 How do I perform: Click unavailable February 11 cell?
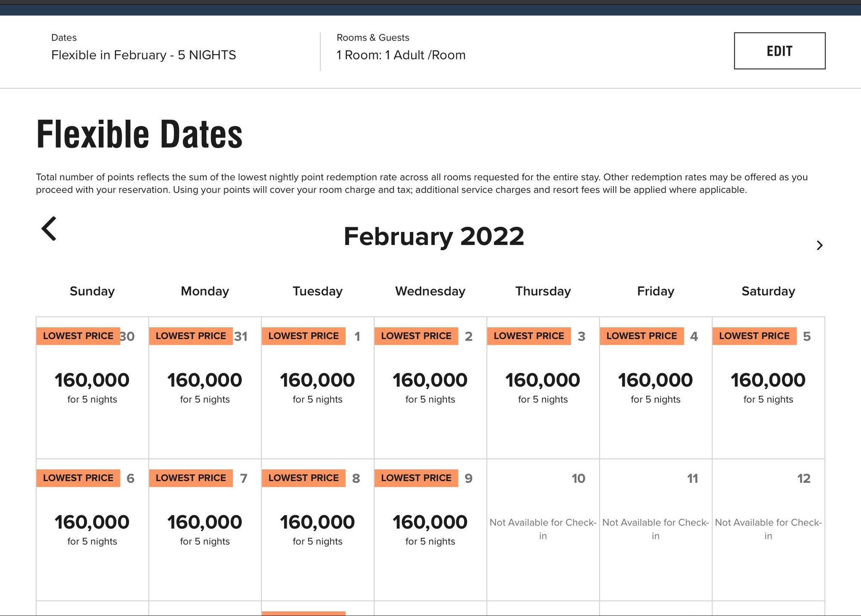656,530
